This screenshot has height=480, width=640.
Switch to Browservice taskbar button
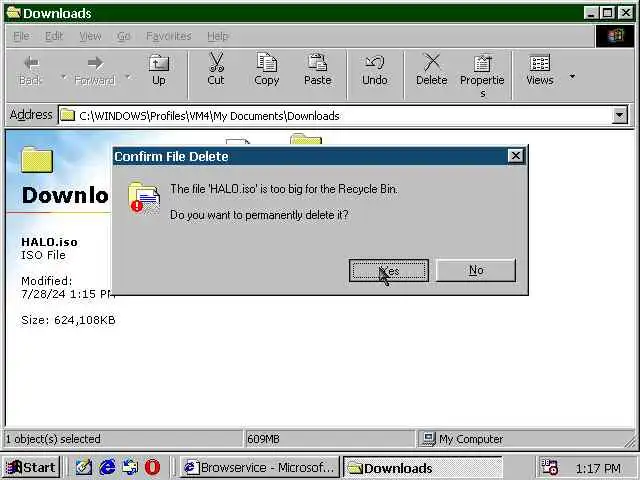click(x=260, y=467)
